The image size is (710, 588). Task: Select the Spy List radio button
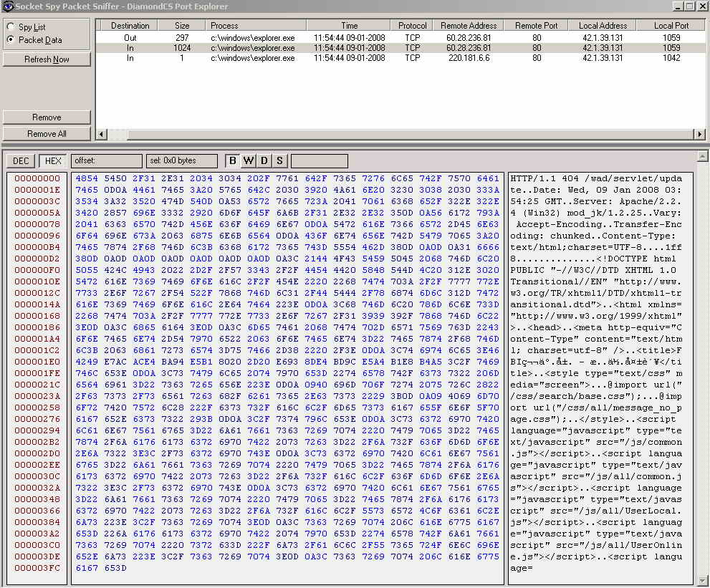click(11, 27)
